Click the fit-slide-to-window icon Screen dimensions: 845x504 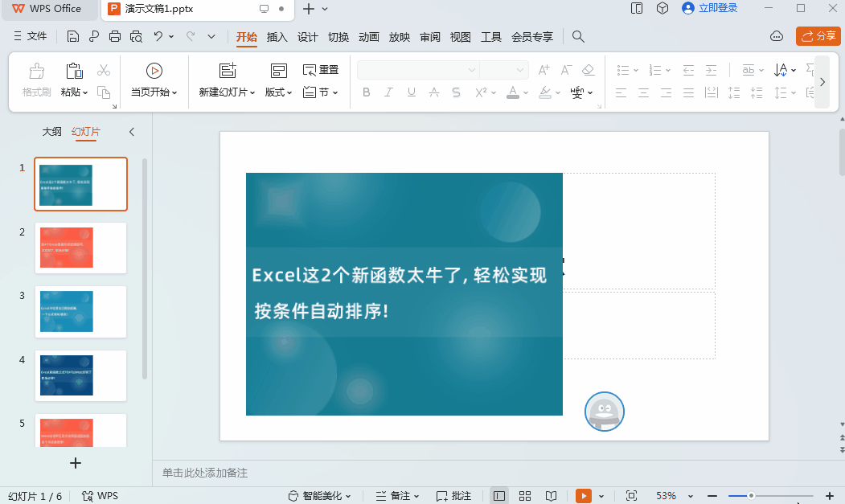tap(631, 495)
